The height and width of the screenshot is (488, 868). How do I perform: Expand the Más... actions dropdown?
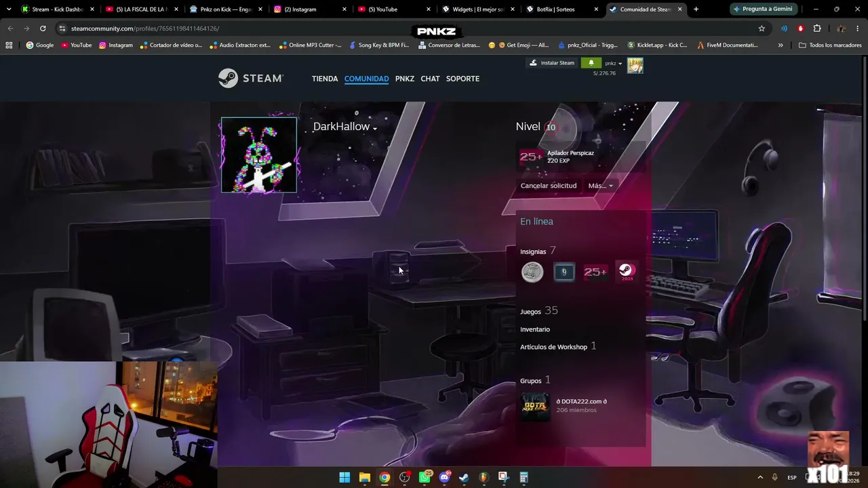[x=600, y=186]
